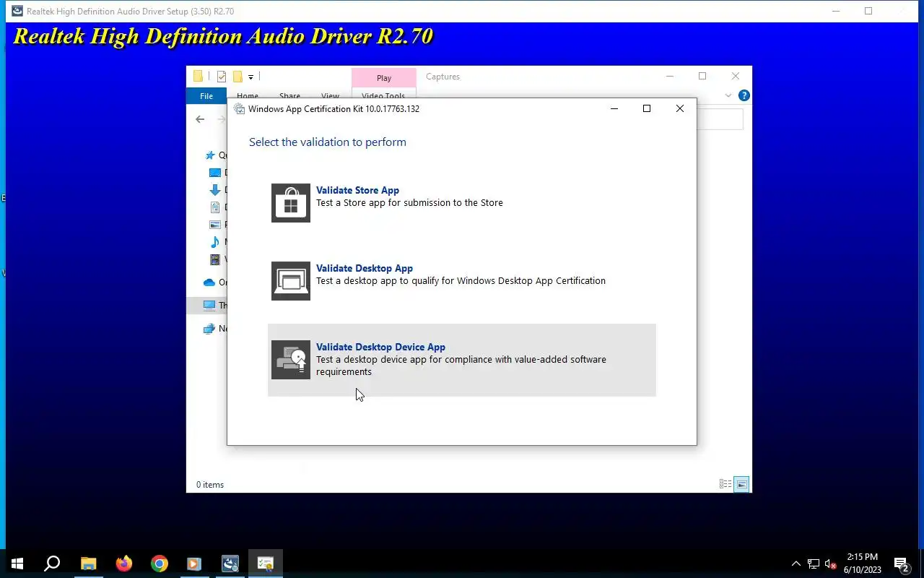Click the muted volume tray icon
The height and width of the screenshot is (578, 924).
(831, 564)
